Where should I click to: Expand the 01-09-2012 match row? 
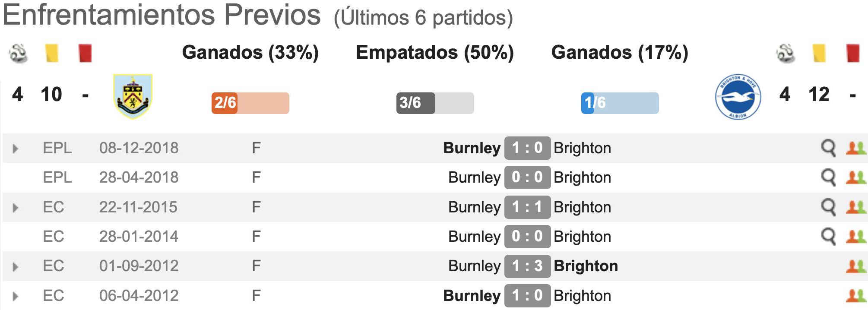[16, 267]
